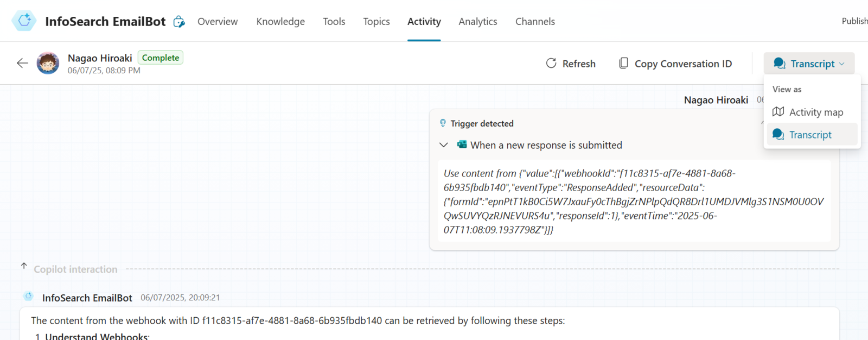
Task: Click the Complete status badge
Action: tap(161, 58)
